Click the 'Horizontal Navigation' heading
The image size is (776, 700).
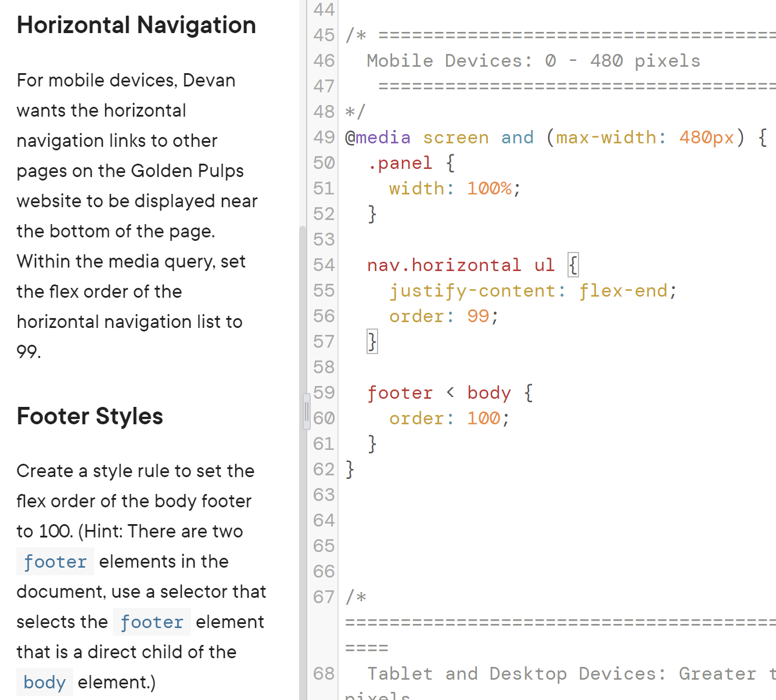coord(136,24)
